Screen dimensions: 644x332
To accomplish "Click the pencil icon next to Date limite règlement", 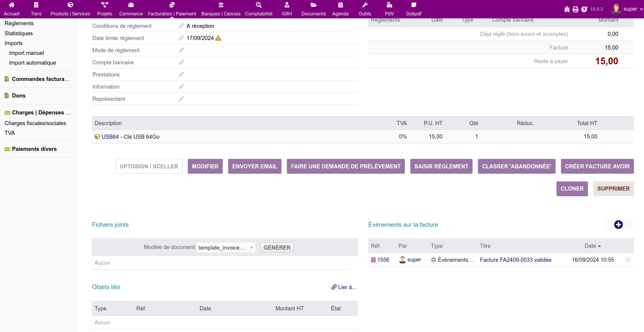I will (181, 38).
